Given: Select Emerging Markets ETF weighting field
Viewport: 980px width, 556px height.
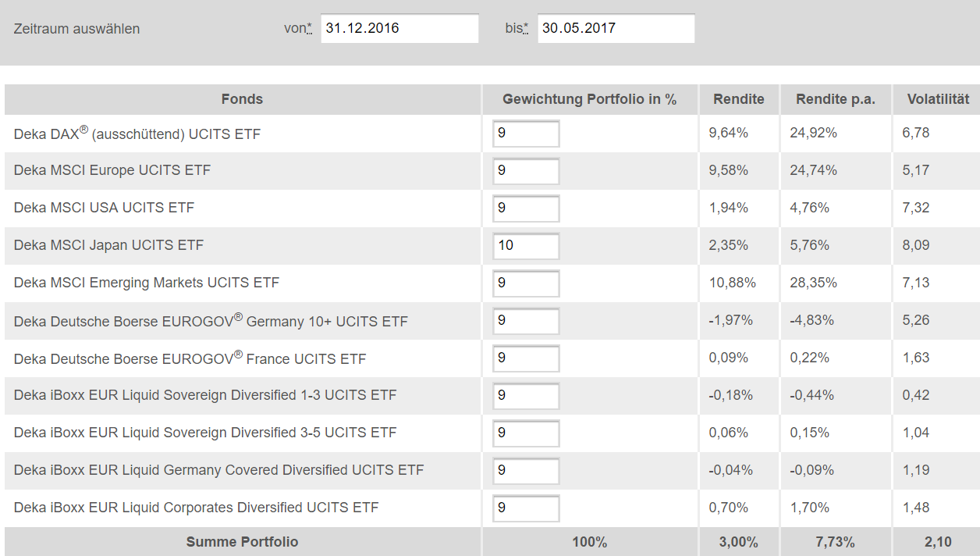Looking at the screenshot, I should 526,283.
